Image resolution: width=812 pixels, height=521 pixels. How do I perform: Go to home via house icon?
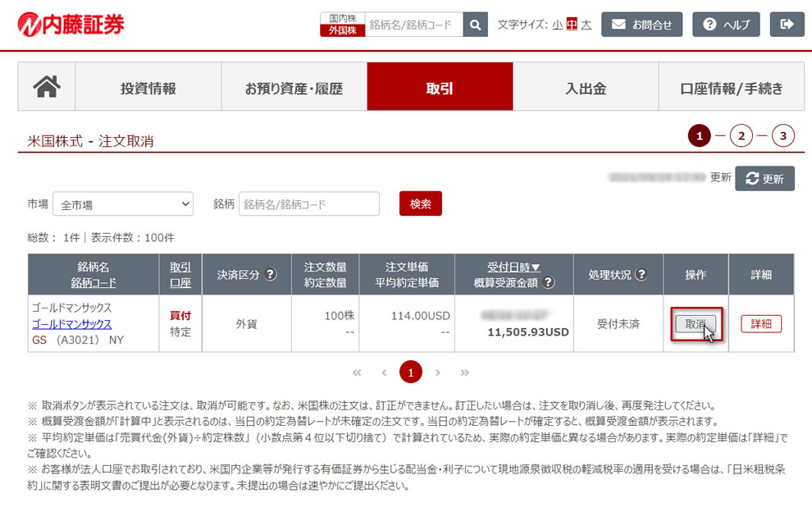(x=47, y=86)
